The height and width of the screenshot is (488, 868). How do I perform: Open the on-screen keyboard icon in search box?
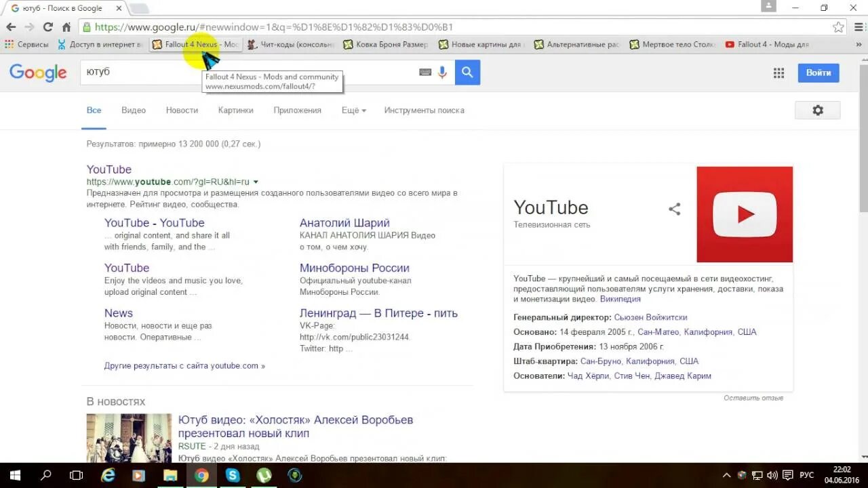425,73
